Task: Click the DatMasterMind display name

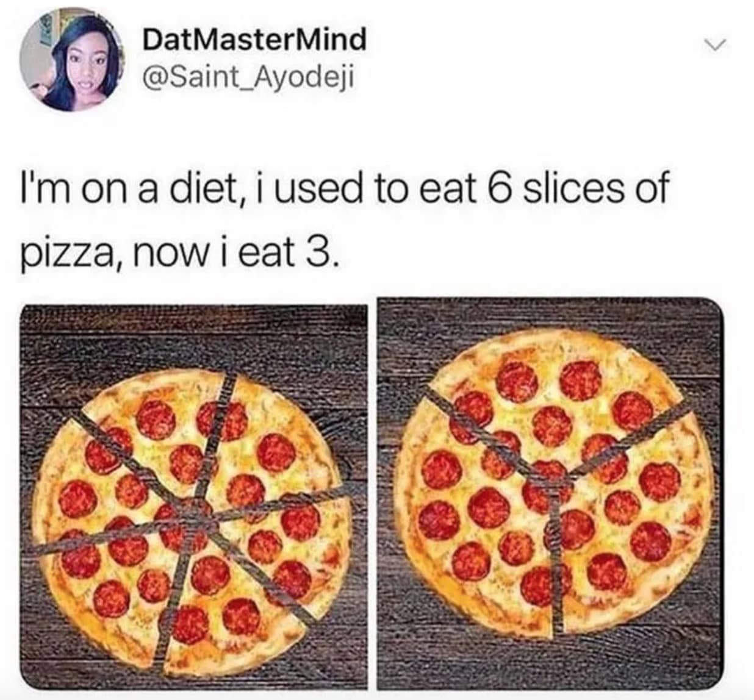Action: pyautogui.click(x=254, y=40)
